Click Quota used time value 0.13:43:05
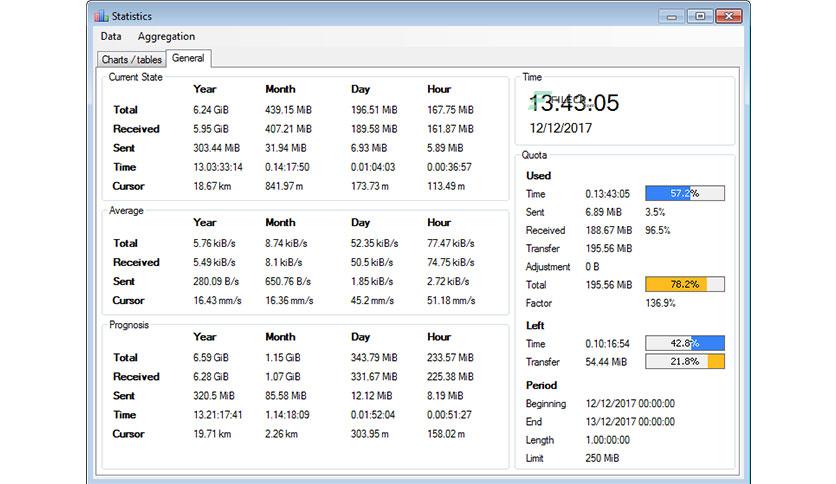The image size is (836, 484). point(607,194)
